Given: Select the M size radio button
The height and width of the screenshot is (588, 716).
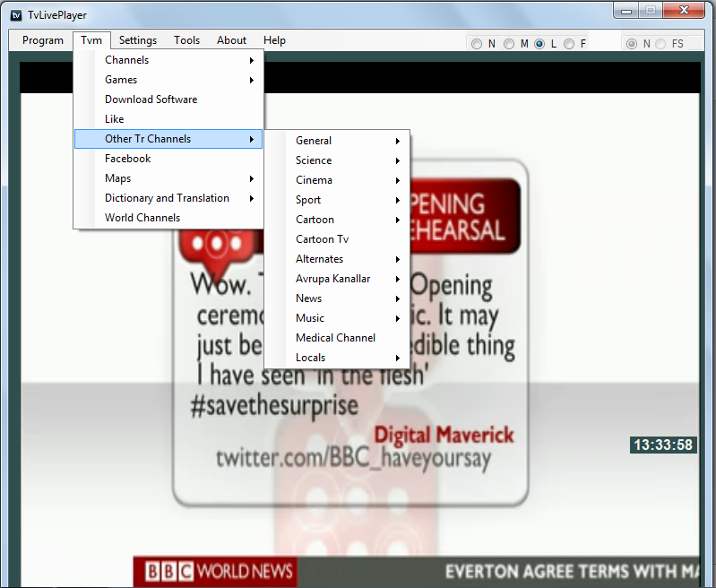Looking at the screenshot, I should [x=509, y=44].
